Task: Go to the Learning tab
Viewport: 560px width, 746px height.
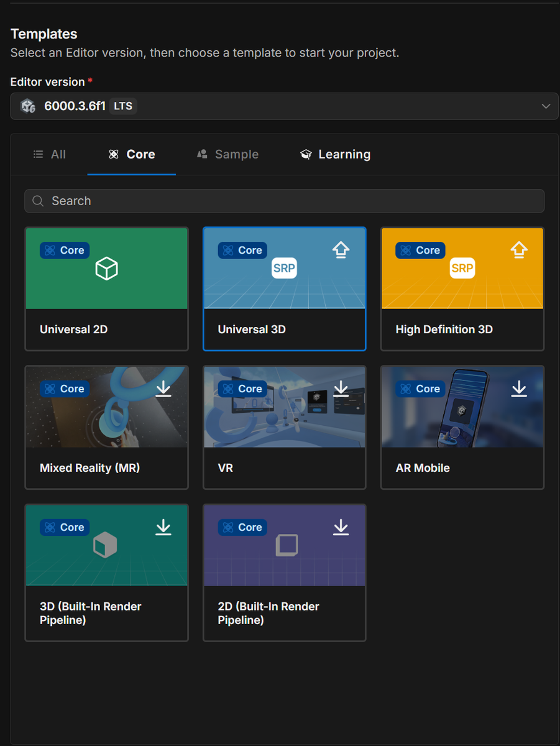Action: (x=335, y=154)
